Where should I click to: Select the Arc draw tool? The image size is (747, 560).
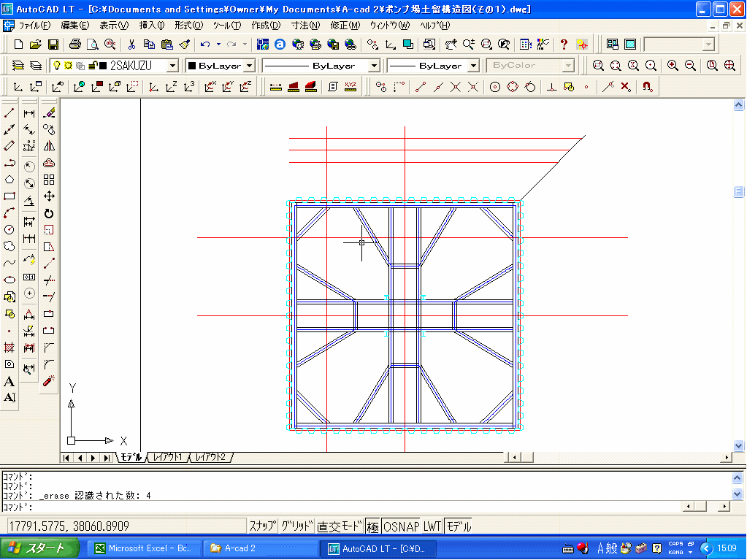coord(9,213)
